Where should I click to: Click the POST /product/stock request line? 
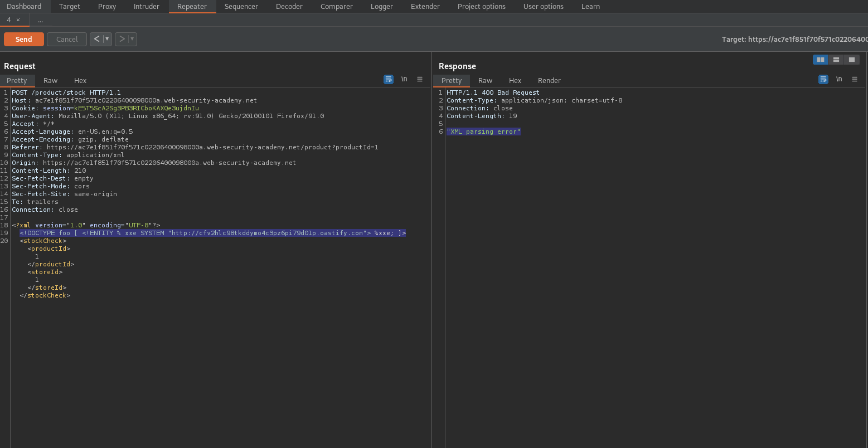[x=66, y=92]
